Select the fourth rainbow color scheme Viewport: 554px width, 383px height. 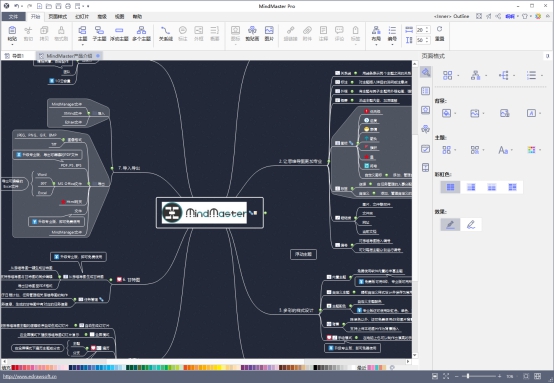click(x=512, y=187)
